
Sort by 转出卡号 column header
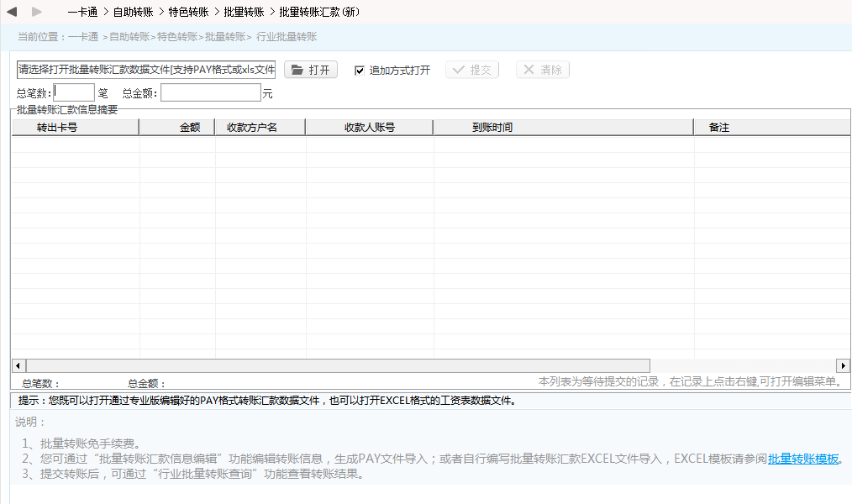pyautogui.click(x=57, y=128)
